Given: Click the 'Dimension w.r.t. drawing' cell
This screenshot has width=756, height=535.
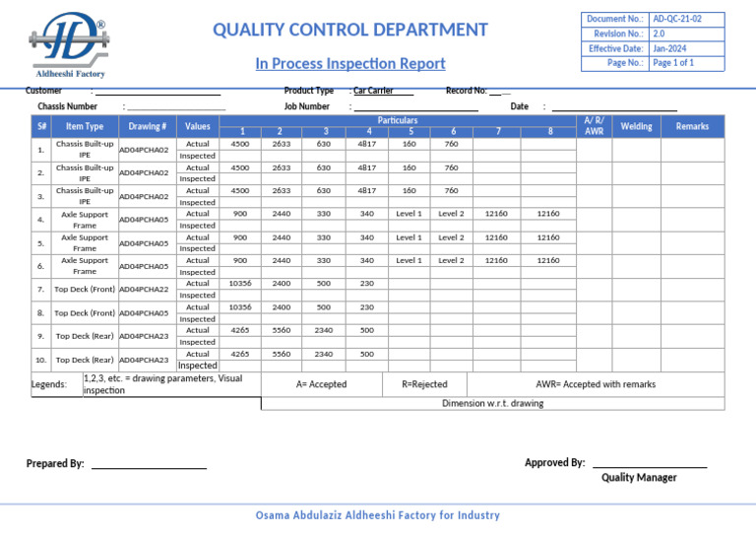Looking at the screenshot, I should point(493,403).
